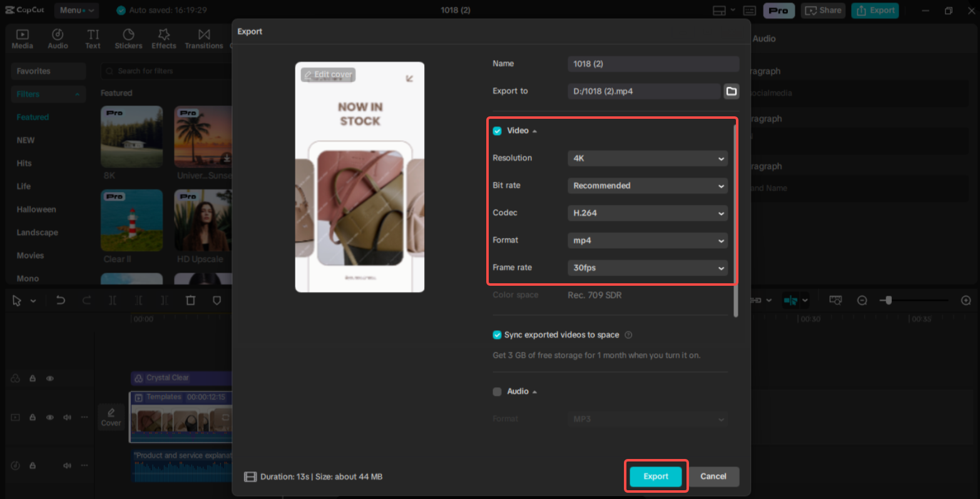
Task: Open the Stickers panel
Action: click(x=128, y=38)
